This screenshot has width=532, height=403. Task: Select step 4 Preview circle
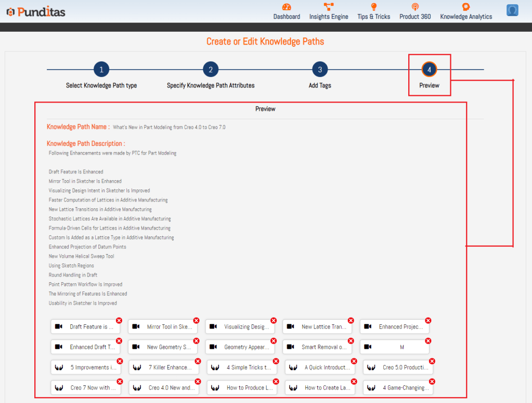pos(429,69)
